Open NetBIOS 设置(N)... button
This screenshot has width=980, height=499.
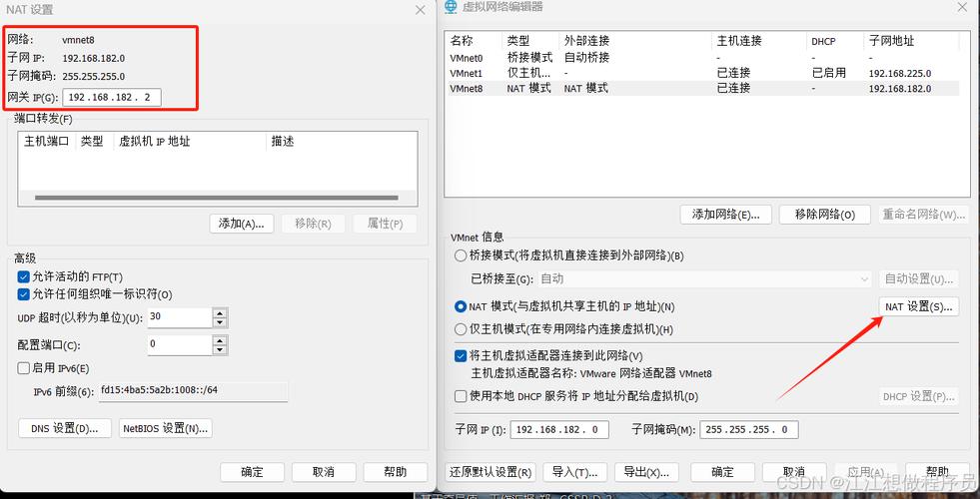[x=166, y=428]
